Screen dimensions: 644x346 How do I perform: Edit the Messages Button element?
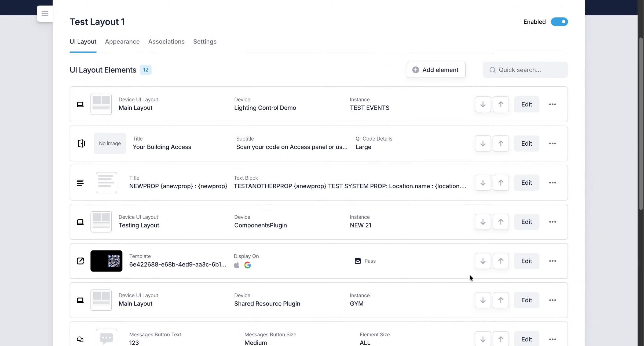coord(526,339)
